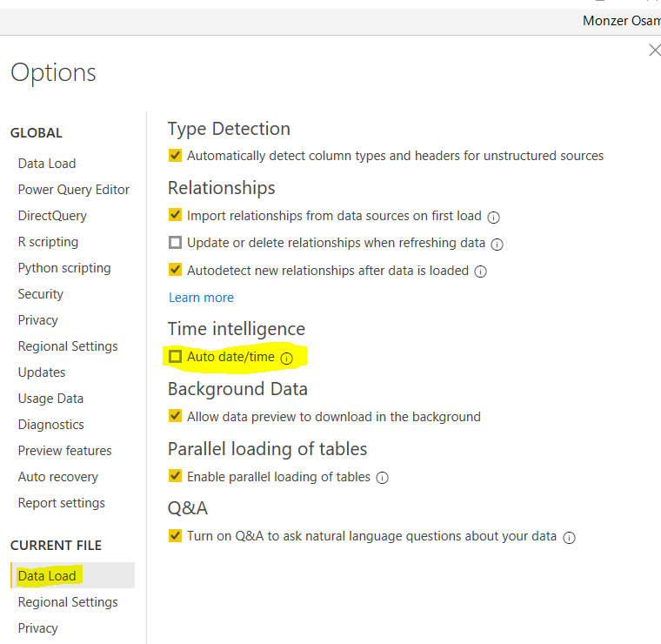Image resolution: width=661 pixels, height=644 pixels.
Task: Click info icon beside Import relationships option
Action: pyautogui.click(x=493, y=217)
